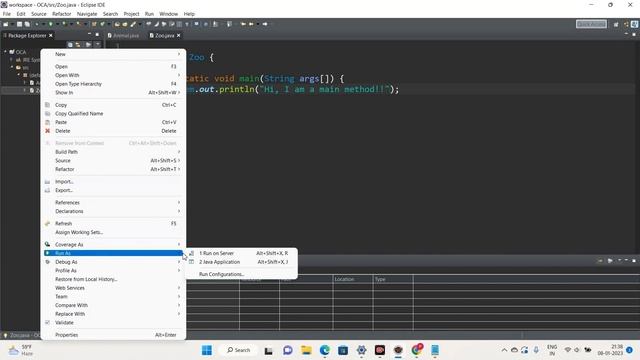
Task: Select Assign Working Sets...
Action: (x=113, y=232)
